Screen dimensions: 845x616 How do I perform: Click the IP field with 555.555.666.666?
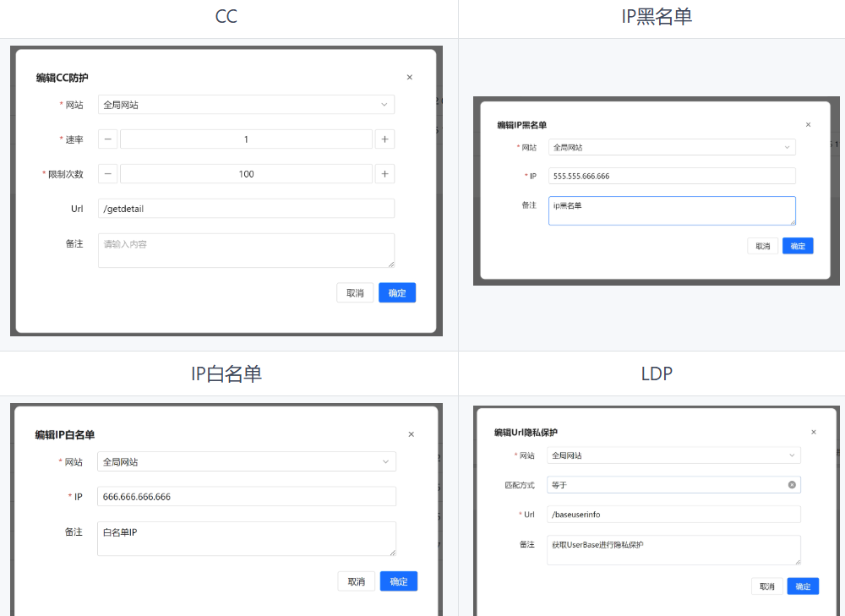coord(672,176)
